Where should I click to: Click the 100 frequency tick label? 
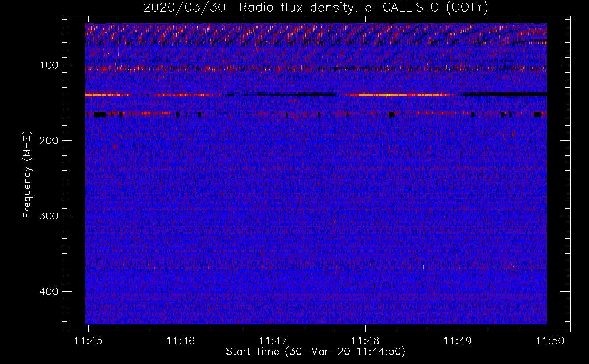point(49,65)
